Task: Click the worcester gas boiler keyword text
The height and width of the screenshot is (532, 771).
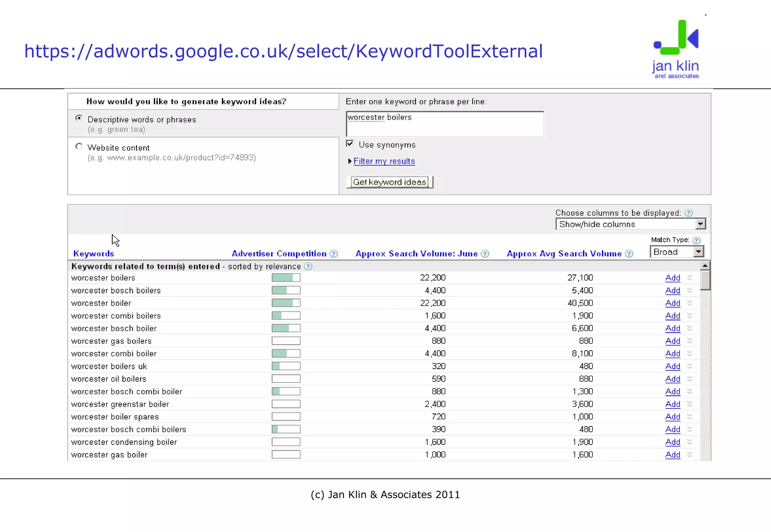Action: 109,455
